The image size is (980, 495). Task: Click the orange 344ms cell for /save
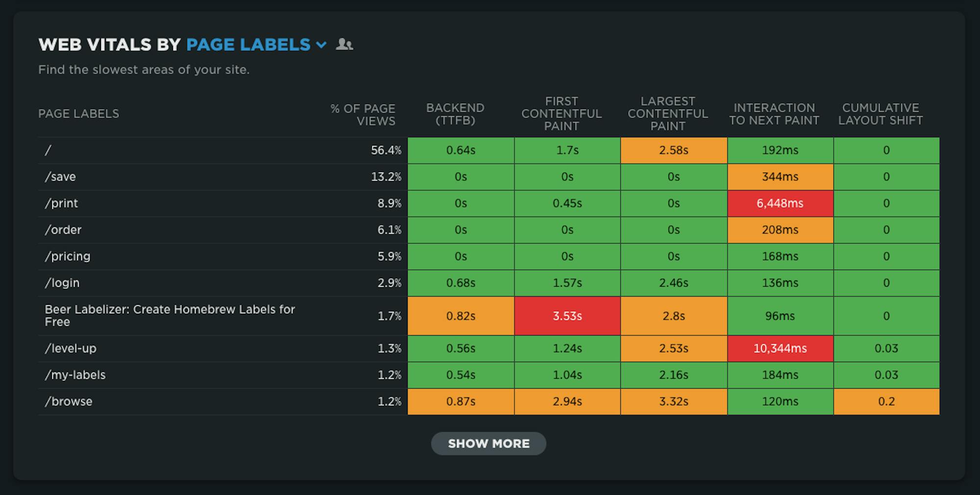point(780,177)
